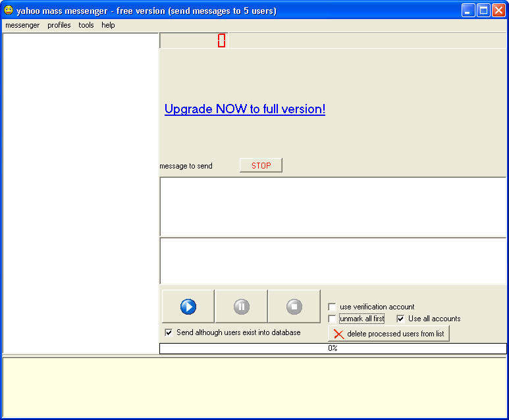Click the 0% progress bar

coord(333,348)
